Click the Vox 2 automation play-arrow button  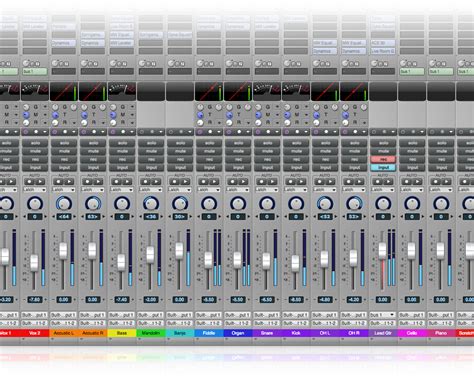[40, 182]
